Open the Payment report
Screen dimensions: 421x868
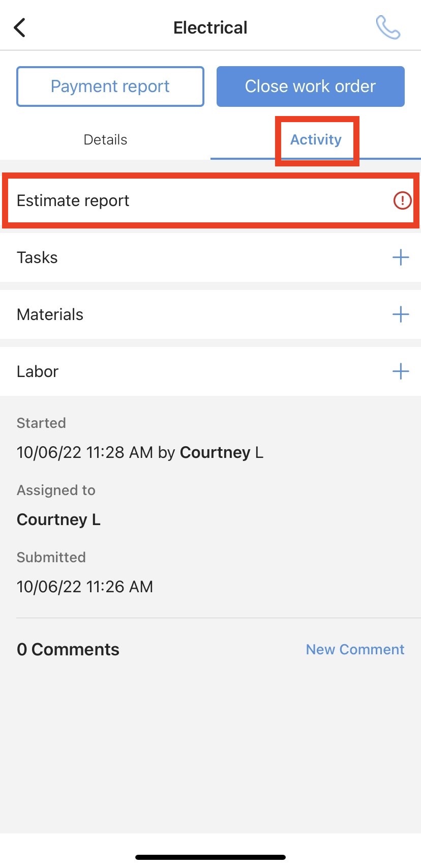pyautogui.click(x=110, y=86)
